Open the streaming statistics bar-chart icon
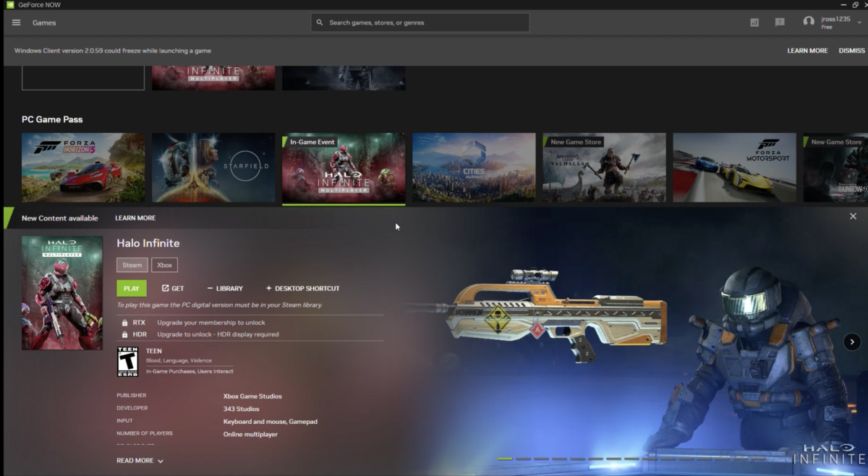868x476 pixels. coord(754,22)
